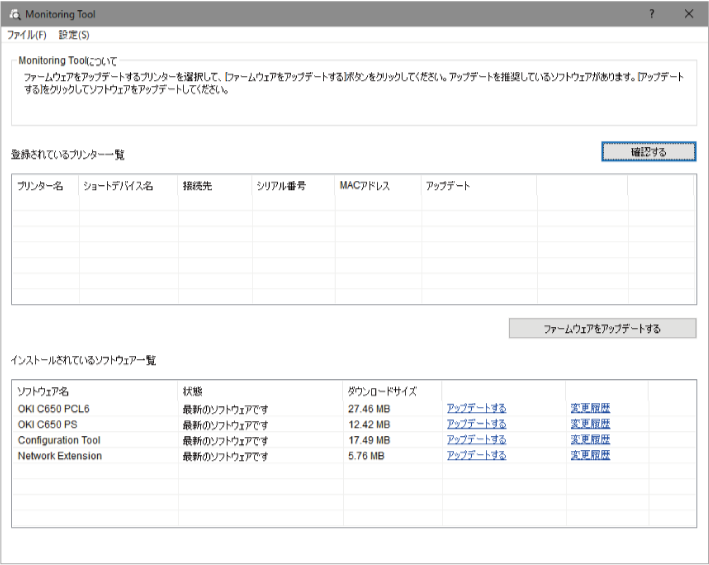The image size is (709, 565).
Task: Click アップデートする link for Network Extension
Action: point(476,456)
